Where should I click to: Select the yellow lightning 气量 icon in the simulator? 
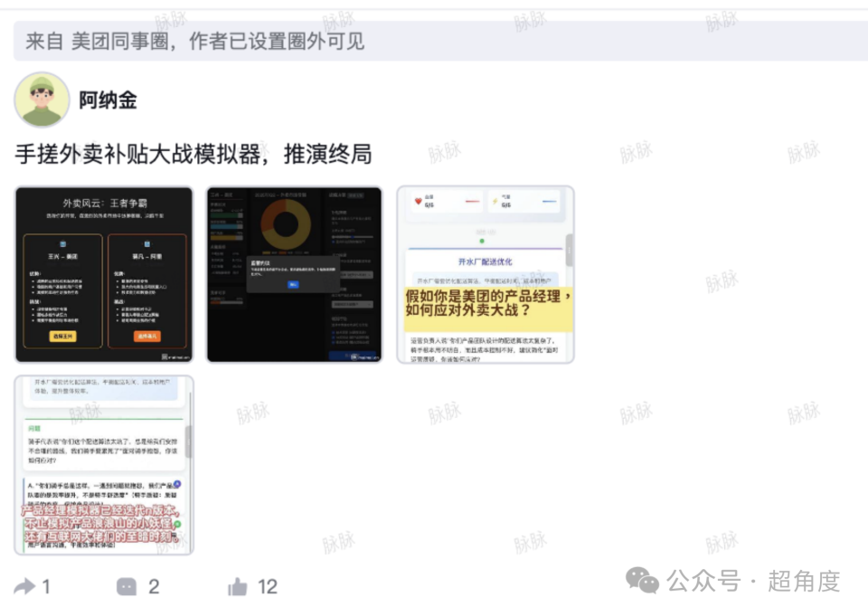tap(495, 201)
